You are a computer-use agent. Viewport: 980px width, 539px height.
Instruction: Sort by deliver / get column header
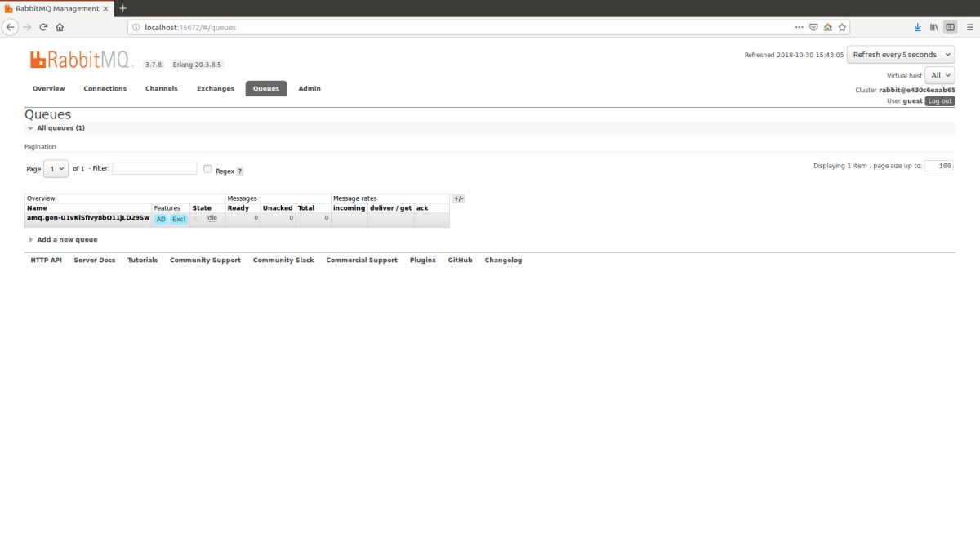pos(391,208)
